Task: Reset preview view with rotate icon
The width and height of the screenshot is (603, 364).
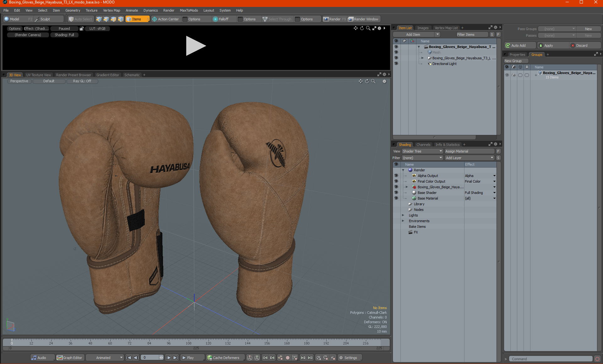Action: pos(362,28)
